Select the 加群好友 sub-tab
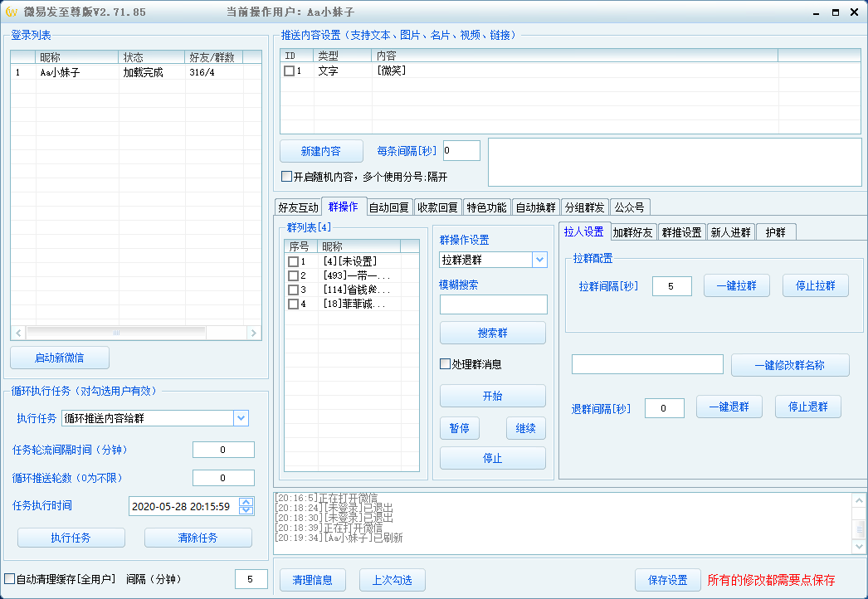The width and height of the screenshot is (868, 599). click(633, 232)
